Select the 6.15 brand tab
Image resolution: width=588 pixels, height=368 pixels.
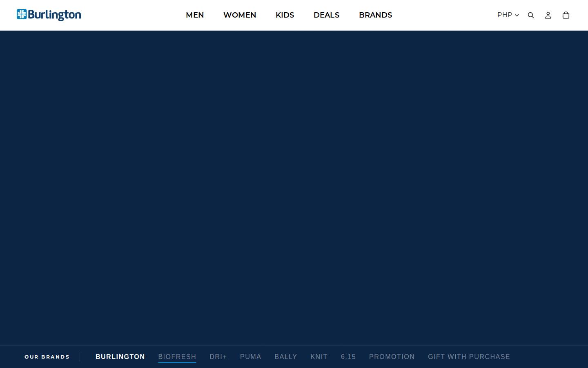pyautogui.click(x=348, y=357)
